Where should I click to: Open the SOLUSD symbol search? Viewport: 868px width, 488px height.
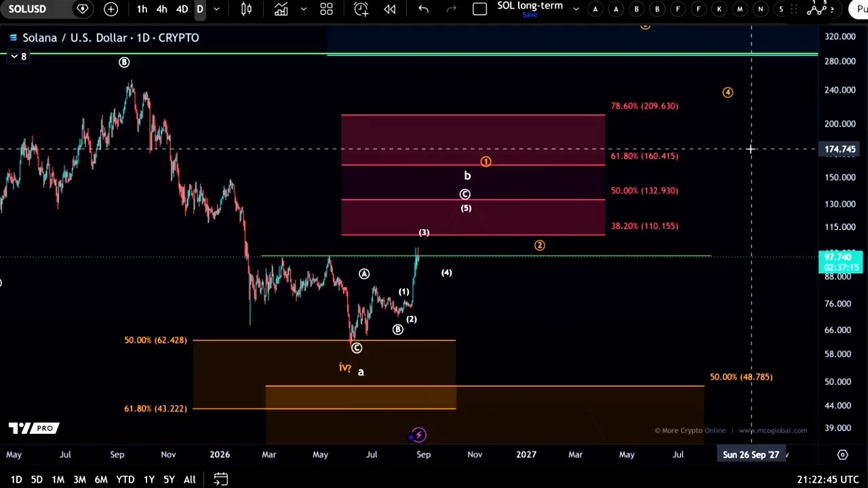click(27, 9)
